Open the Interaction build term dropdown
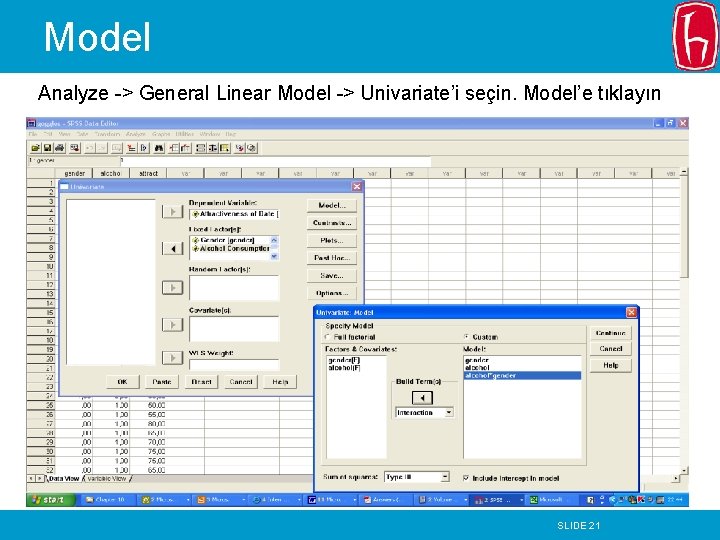This screenshot has width=720, height=540. 449,412
